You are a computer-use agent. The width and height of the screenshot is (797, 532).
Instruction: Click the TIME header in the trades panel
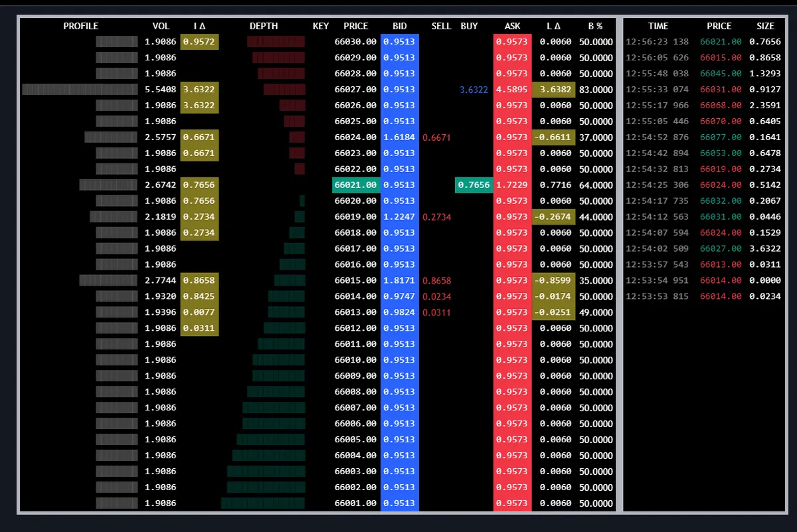(x=658, y=26)
